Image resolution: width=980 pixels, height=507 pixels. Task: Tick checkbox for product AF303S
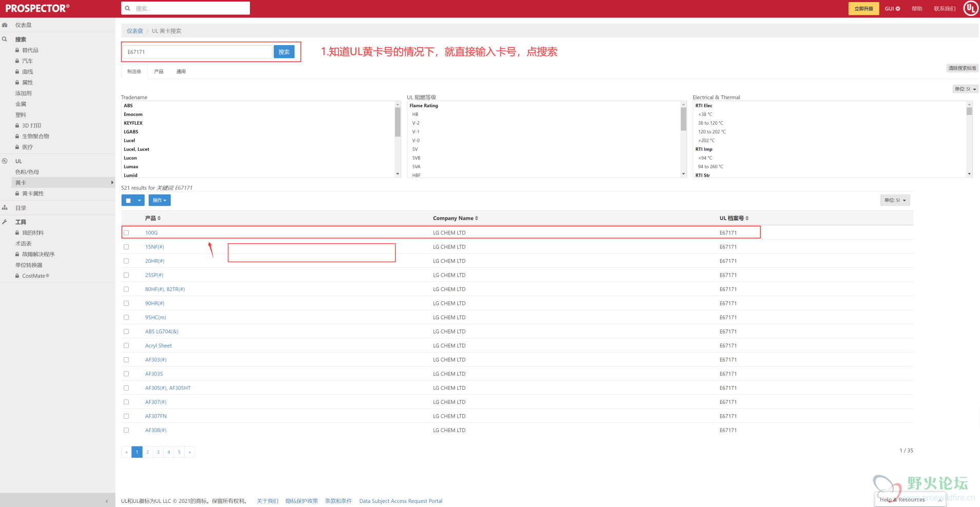pos(126,374)
